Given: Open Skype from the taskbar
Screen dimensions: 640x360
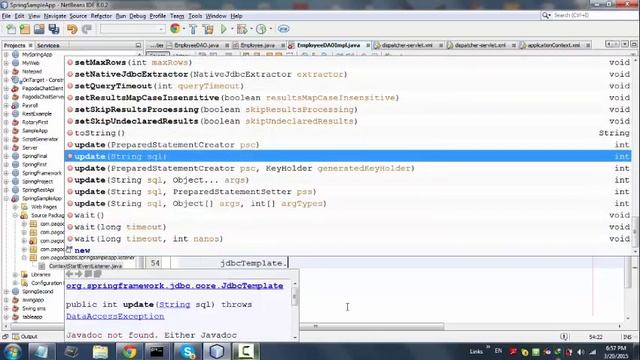Looking at the screenshot, I should (188, 351).
